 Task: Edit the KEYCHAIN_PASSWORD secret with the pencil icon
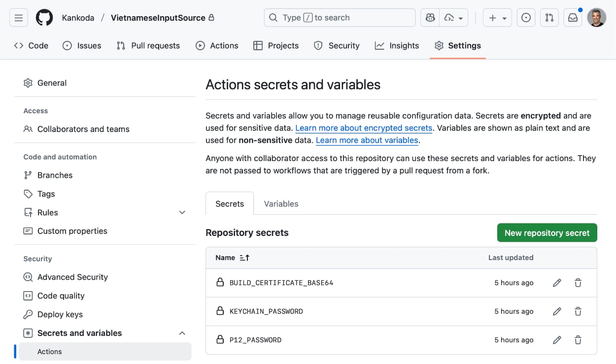click(x=557, y=311)
